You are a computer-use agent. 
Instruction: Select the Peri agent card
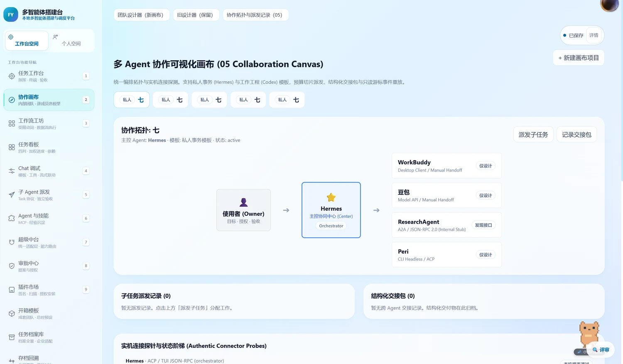[446, 254]
